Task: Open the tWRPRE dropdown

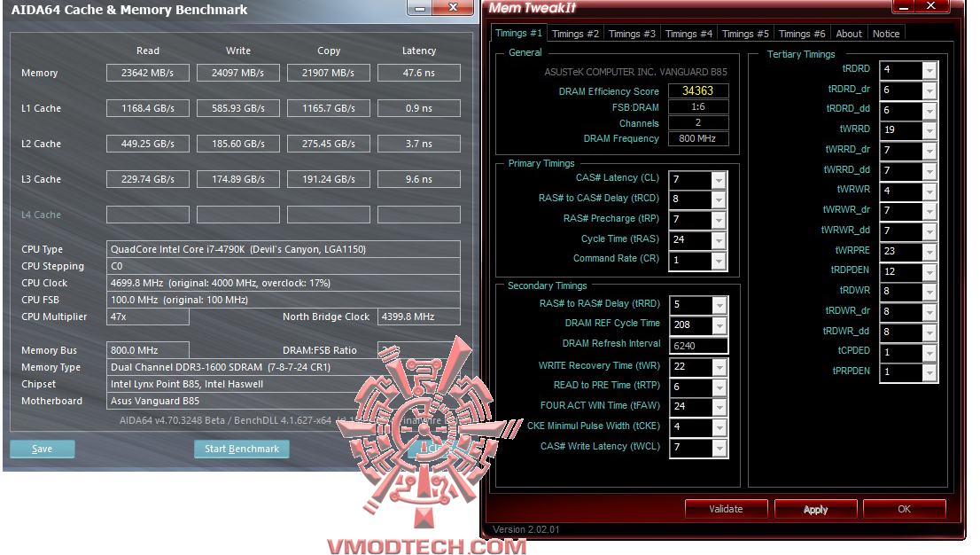Action: click(930, 252)
